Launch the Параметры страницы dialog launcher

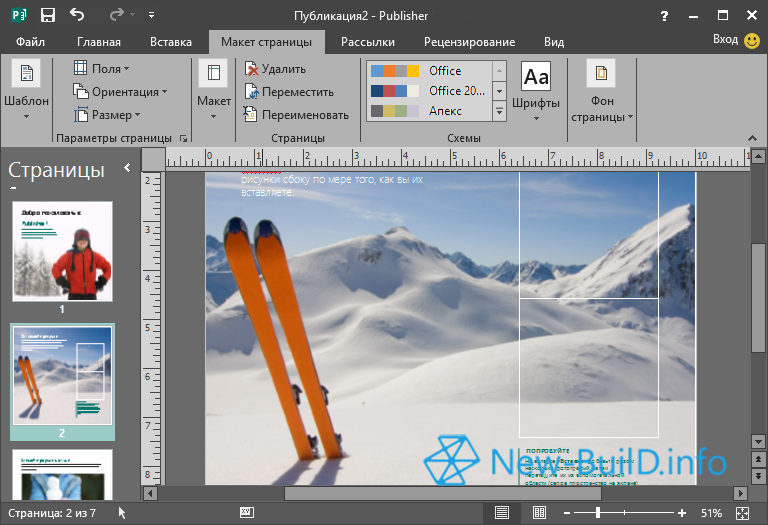pos(184,139)
